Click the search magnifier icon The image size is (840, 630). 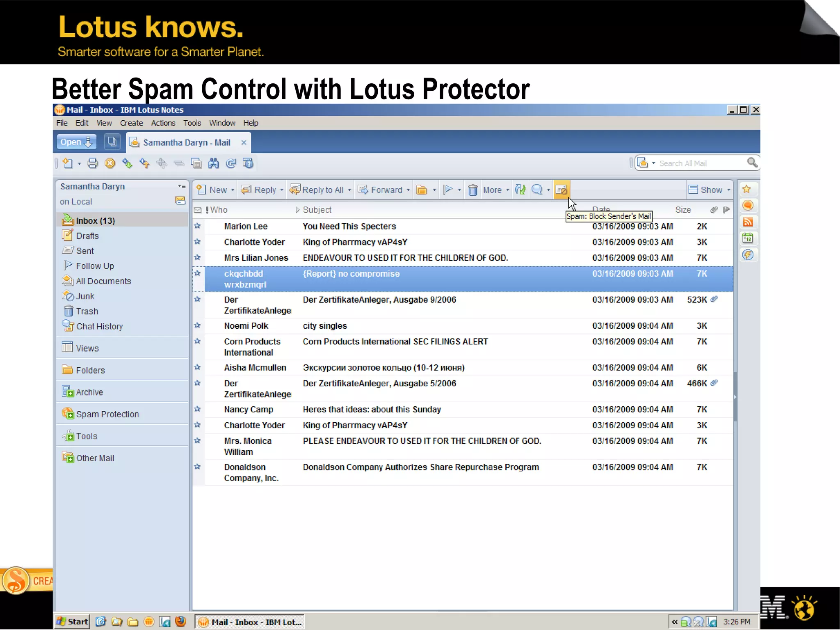[x=752, y=163]
